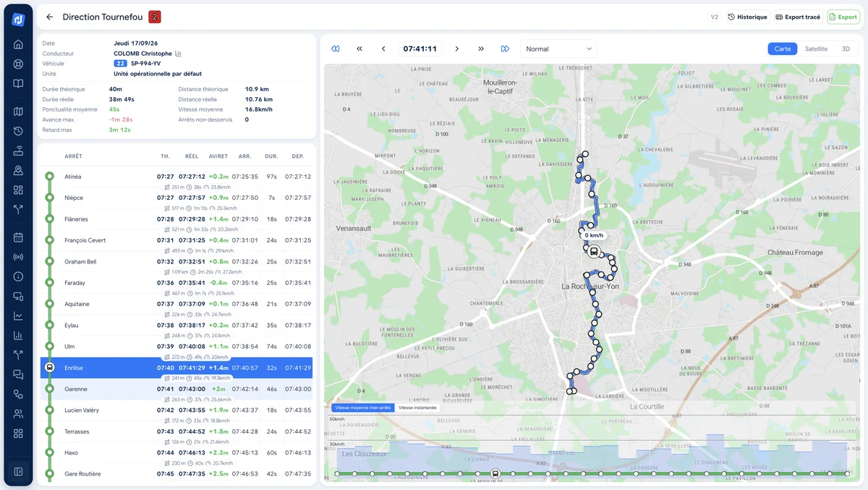Image resolution: width=868 pixels, height=490 pixels.
Task: Select the Vitesse moyenne inter-arrêts tab
Action: (x=363, y=407)
